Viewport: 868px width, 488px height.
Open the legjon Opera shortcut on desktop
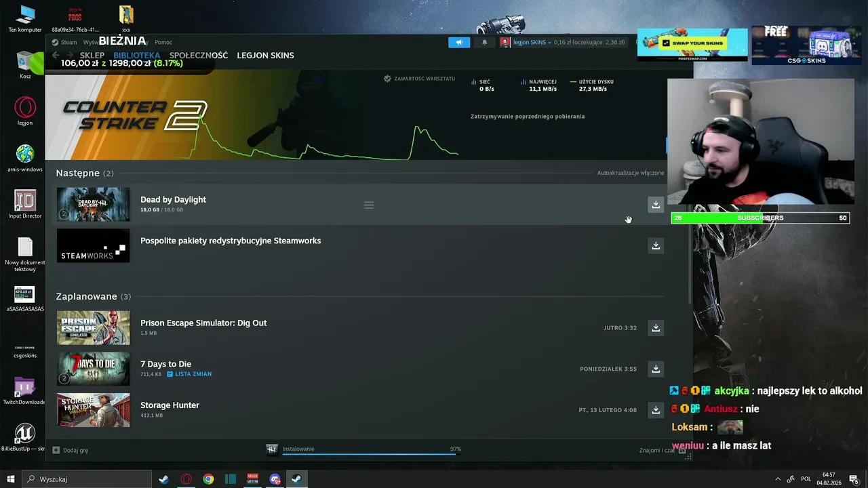pyautogui.click(x=25, y=112)
